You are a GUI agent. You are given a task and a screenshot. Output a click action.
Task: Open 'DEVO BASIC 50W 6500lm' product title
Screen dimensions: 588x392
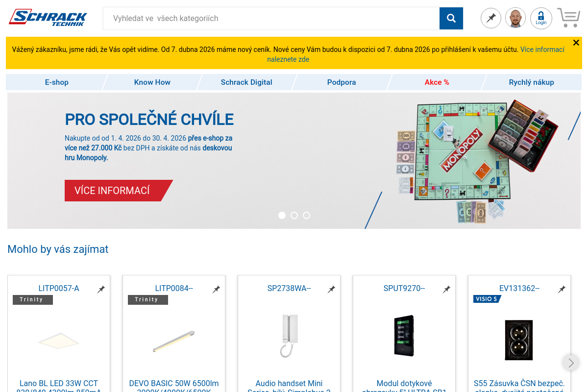174,383
